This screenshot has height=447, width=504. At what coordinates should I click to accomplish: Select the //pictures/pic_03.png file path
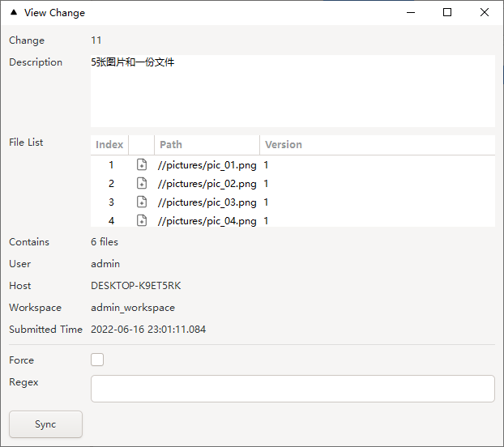pos(207,202)
